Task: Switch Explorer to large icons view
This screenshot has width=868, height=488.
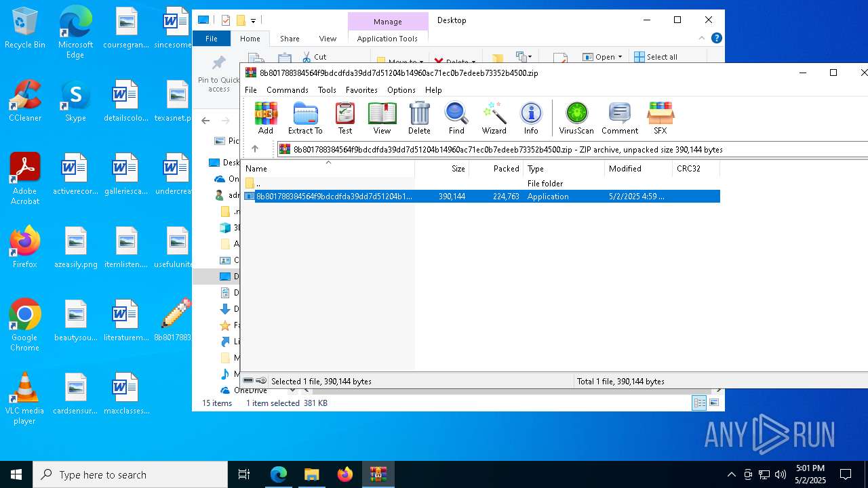Action: 713,403
